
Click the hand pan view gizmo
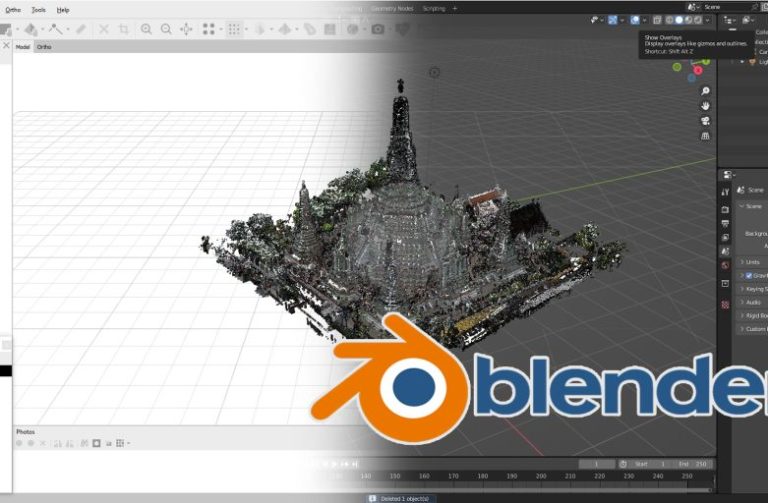pyautogui.click(x=705, y=106)
